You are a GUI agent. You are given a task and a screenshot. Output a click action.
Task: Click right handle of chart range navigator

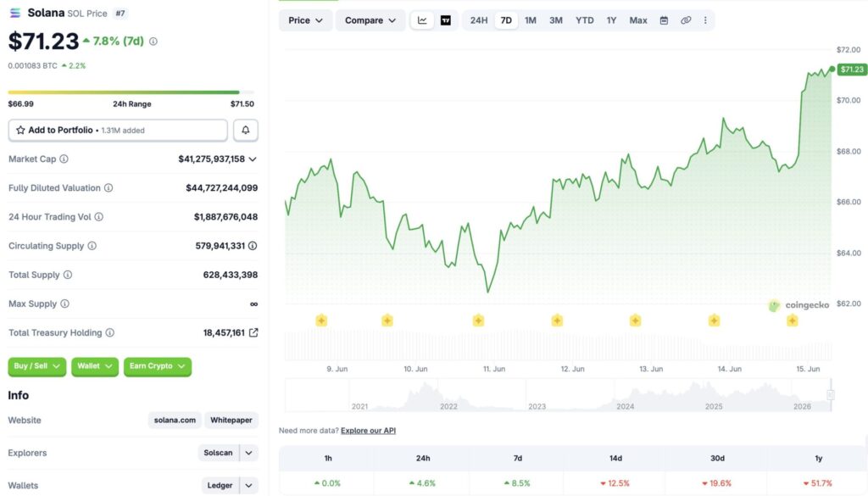(831, 395)
